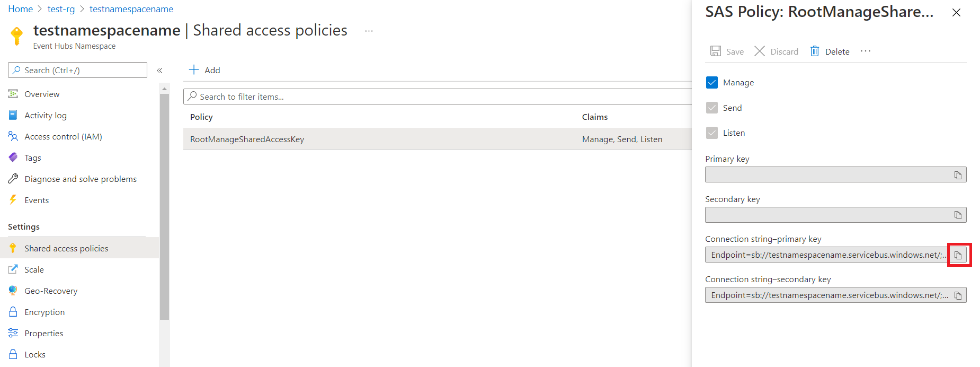Open the SAS Policy more options ellipsis
The height and width of the screenshot is (367, 980).
coord(866,51)
